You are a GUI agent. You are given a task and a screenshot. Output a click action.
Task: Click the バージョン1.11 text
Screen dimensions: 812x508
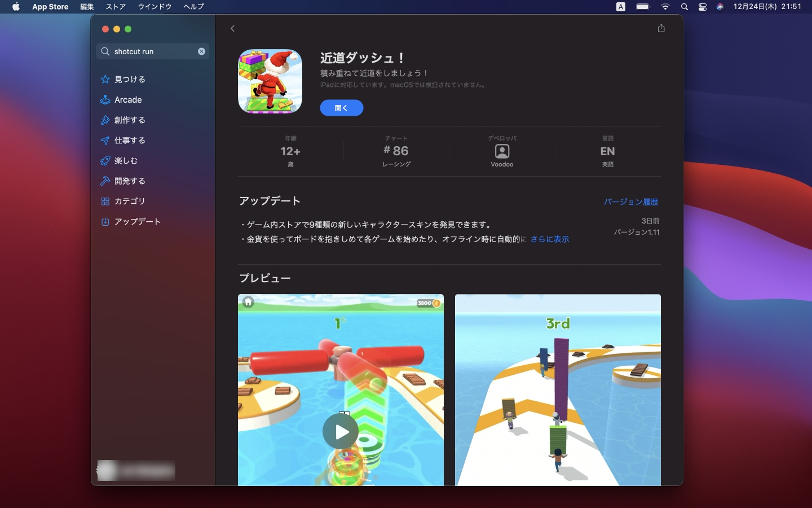tap(637, 233)
